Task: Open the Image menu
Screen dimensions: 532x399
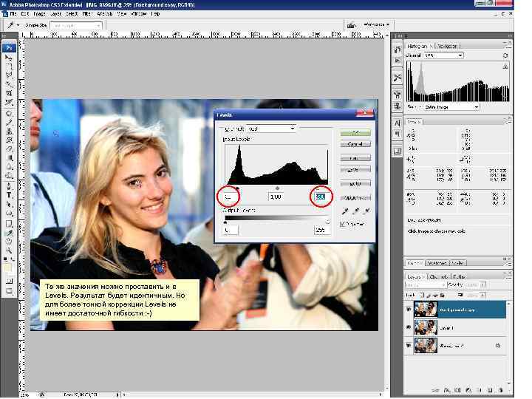Action: coord(39,14)
